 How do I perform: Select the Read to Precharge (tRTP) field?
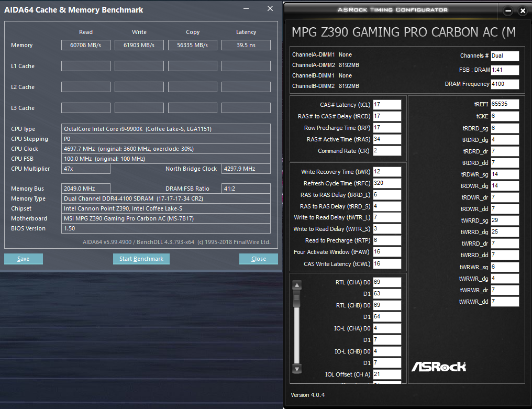[x=387, y=240]
